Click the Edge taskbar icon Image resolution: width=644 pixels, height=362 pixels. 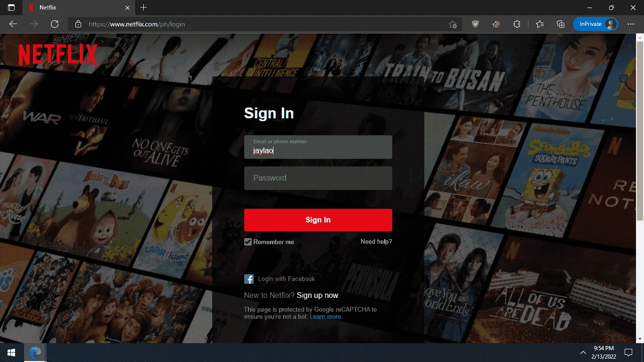pos(35,353)
